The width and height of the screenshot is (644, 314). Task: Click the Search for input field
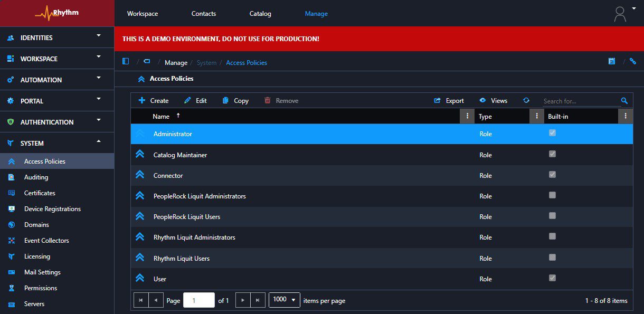580,101
